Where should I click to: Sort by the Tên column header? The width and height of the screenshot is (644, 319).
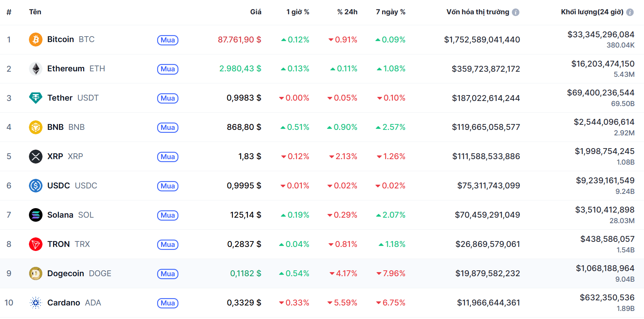(35, 12)
